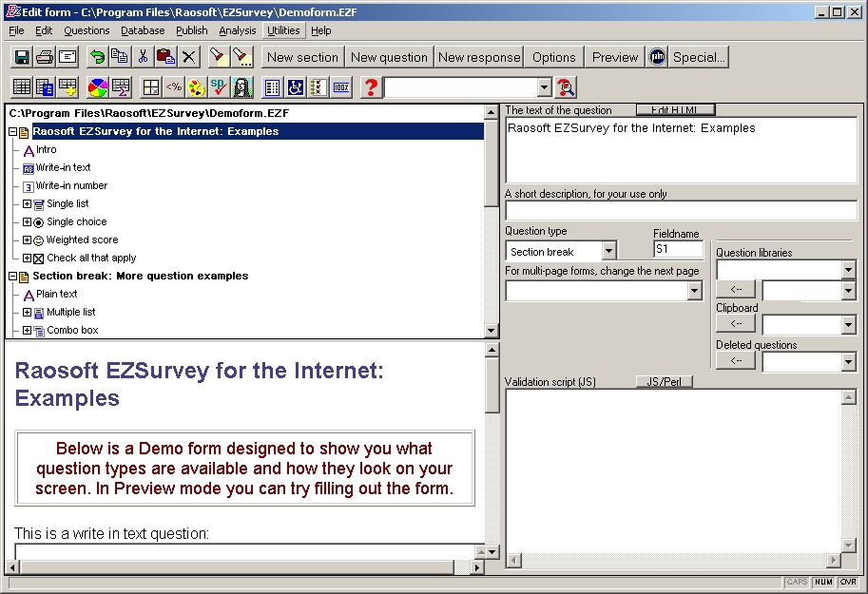Click the Copy documents icon

(x=120, y=57)
